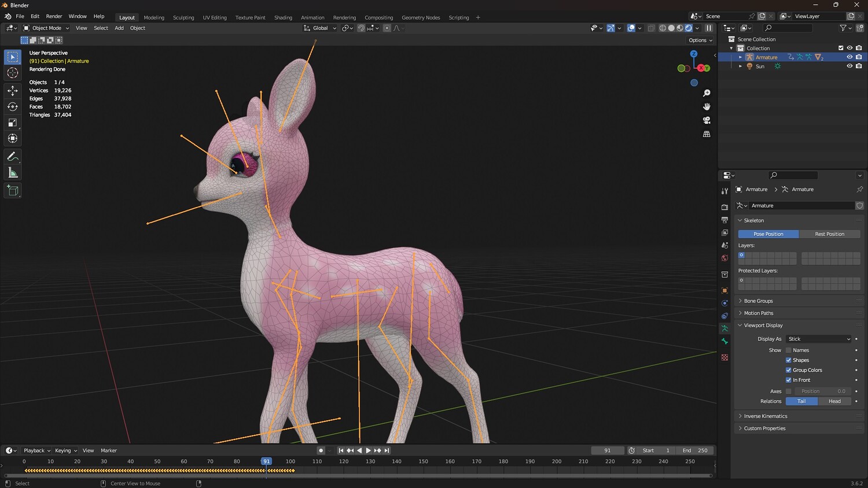868x488 pixels.
Task: Pick the Rotate tool
Action: point(13,106)
